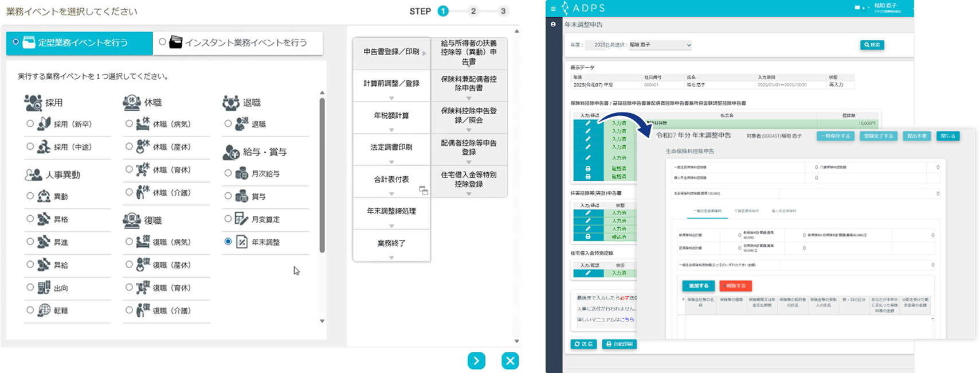Image resolution: width=980 pixels, height=373 pixels.
Task: Click the 休職（産休） icon
Action: coord(143,146)
